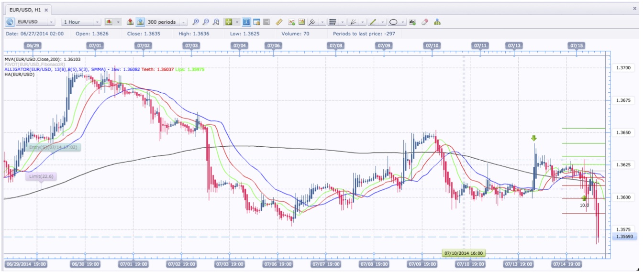The width and height of the screenshot is (644, 272).
Task: Click the zoom-to-fit magnifier icon
Action: 216,22
